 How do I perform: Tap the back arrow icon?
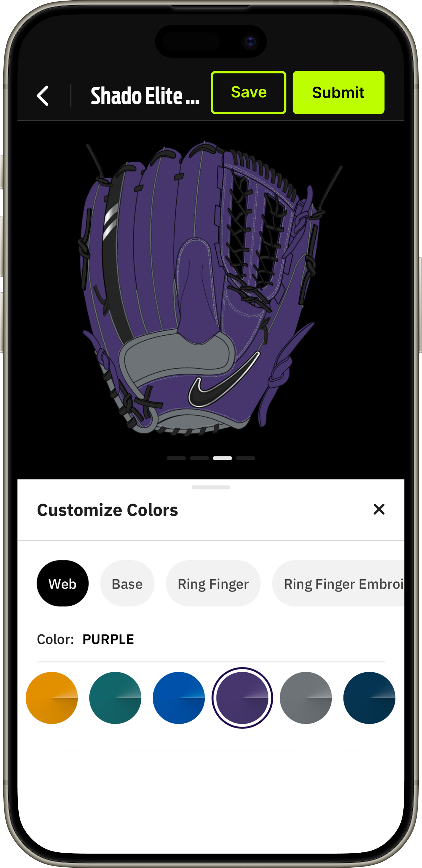(x=43, y=96)
